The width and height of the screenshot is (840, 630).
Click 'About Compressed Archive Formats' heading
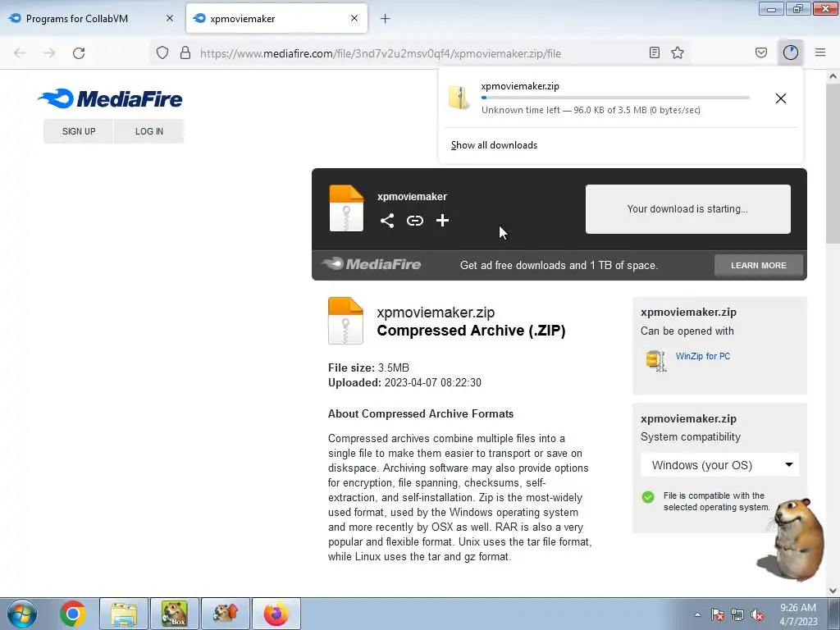tap(421, 413)
